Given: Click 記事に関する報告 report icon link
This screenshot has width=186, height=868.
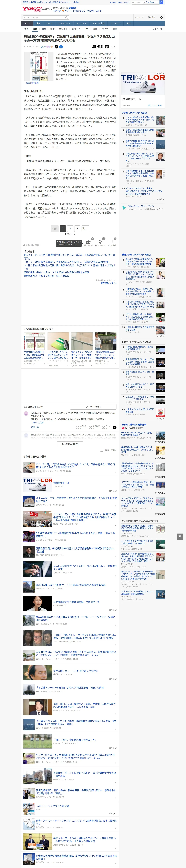Looking at the screenshot, I should click(x=31, y=245).
